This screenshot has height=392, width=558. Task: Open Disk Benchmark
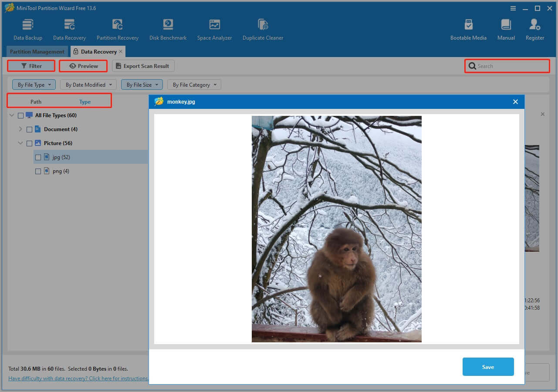coord(167,28)
